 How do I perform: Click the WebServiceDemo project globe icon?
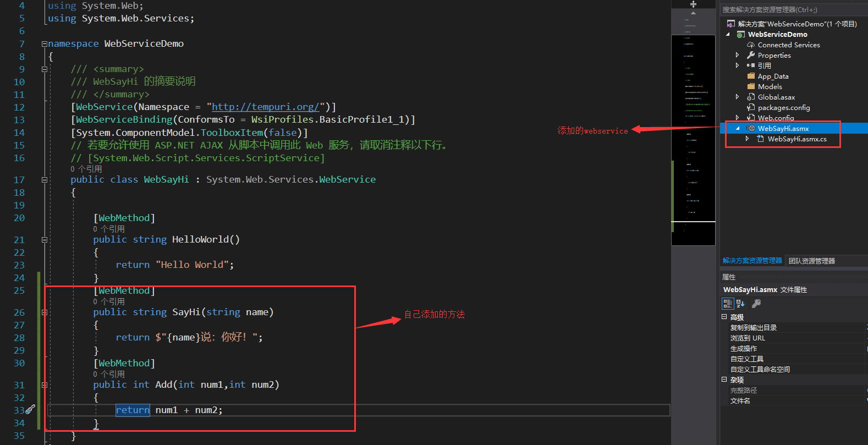pos(741,34)
